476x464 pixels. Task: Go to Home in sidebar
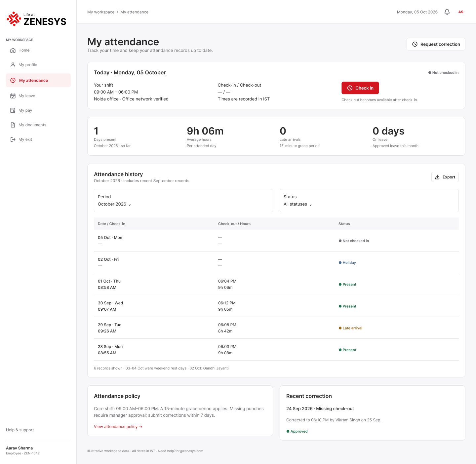coord(38,50)
